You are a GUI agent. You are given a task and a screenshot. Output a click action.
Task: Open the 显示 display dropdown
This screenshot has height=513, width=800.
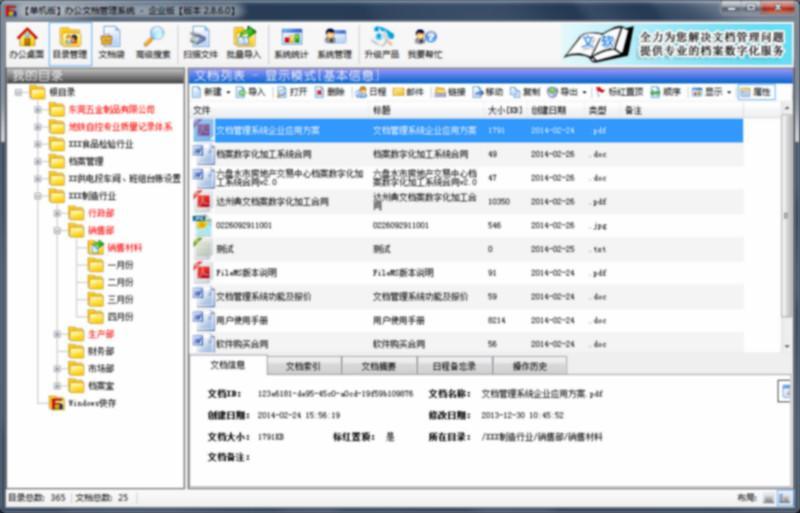[x=711, y=92]
